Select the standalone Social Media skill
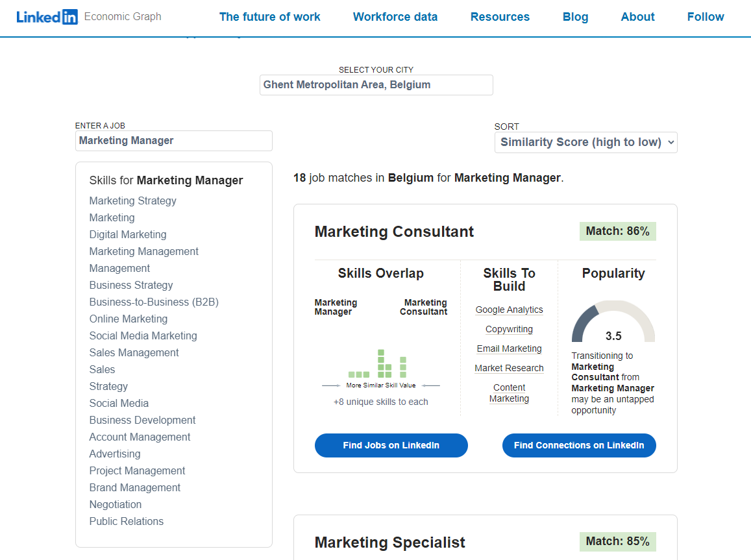This screenshot has width=751, height=560. pyautogui.click(x=119, y=403)
